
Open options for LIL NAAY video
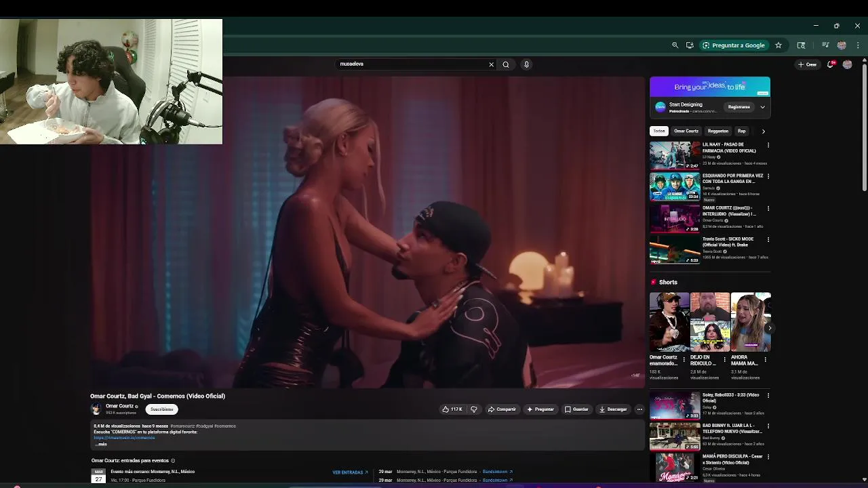pyautogui.click(x=768, y=145)
